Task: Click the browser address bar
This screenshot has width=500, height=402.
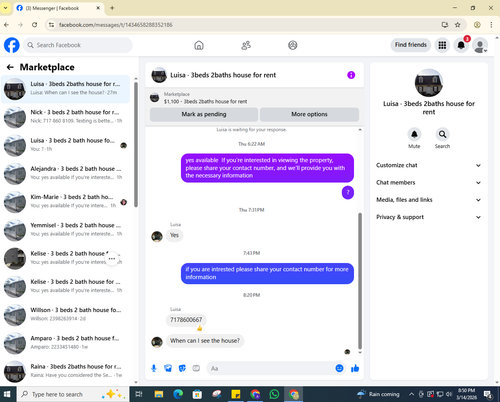Action: click(x=247, y=25)
